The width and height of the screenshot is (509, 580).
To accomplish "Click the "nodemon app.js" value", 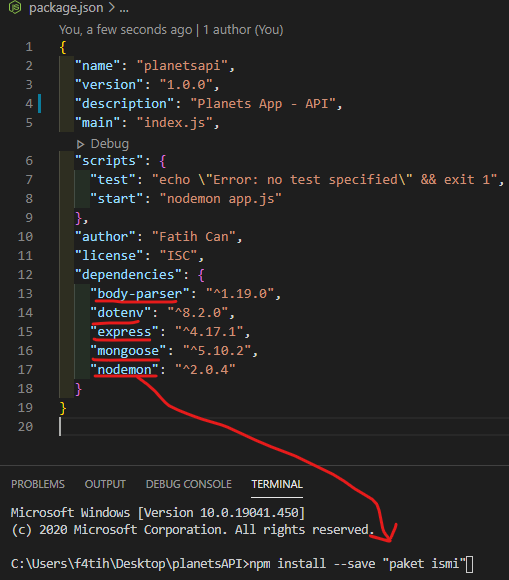I will pyautogui.click(x=220, y=199).
